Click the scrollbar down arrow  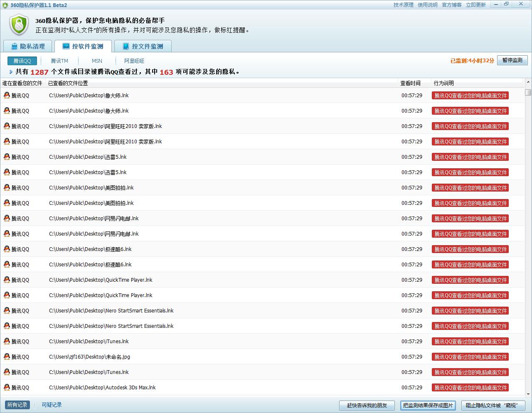point(528,394)
